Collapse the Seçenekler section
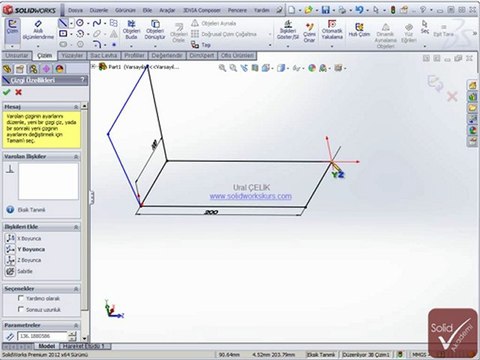 (x=76, y=289)
